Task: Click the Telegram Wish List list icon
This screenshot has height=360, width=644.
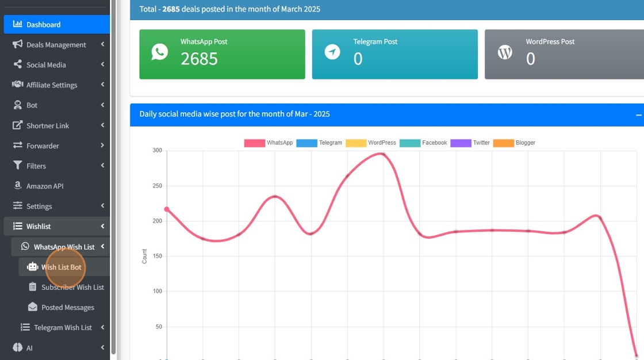Action: tap(25, 327)
